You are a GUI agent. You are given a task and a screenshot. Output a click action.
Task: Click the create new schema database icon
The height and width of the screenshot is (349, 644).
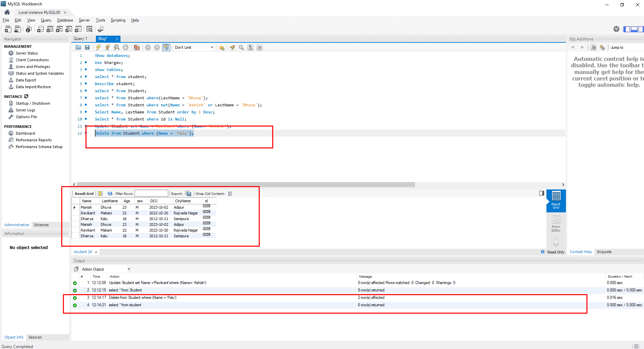(x=40, y=29)
